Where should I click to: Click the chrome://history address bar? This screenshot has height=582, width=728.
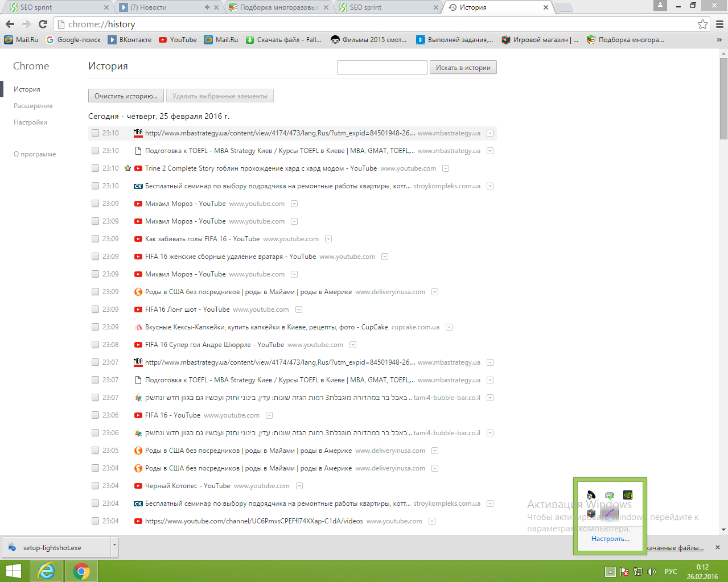point(376,24)
